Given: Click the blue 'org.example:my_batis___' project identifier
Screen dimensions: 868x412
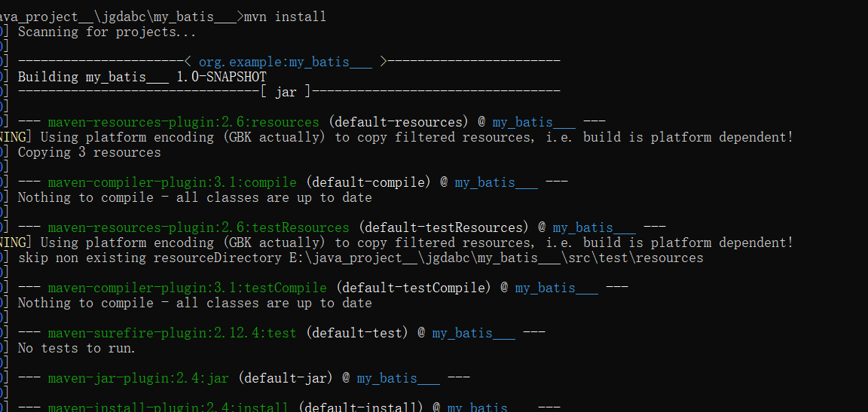Looking at the screenshot, I should (285, 62).
